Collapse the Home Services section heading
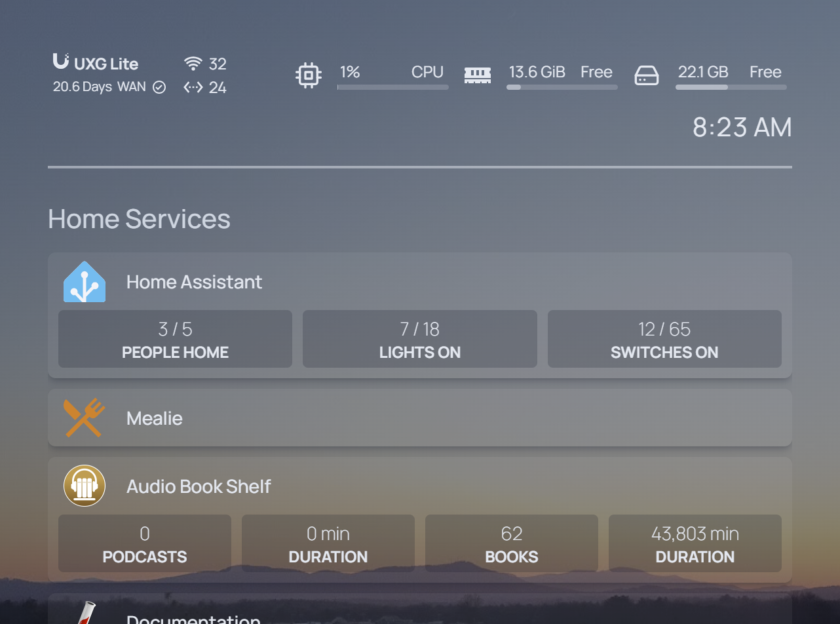The image size is (840, 624). point(139,218)
